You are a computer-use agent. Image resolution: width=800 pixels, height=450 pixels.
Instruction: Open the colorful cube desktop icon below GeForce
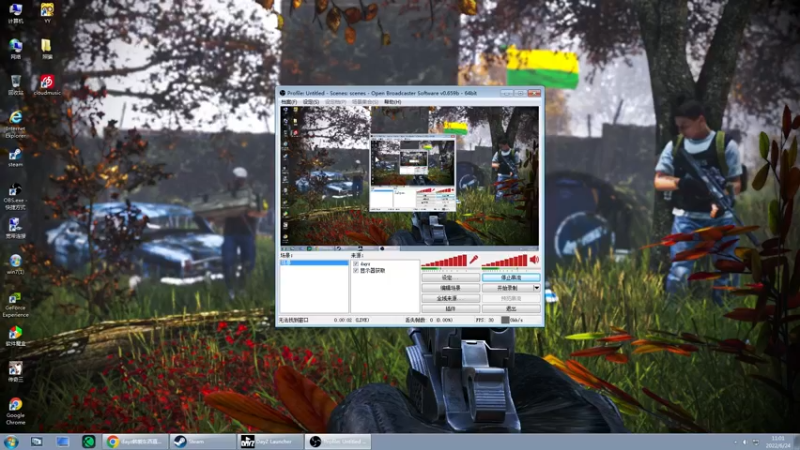[15, 336]
